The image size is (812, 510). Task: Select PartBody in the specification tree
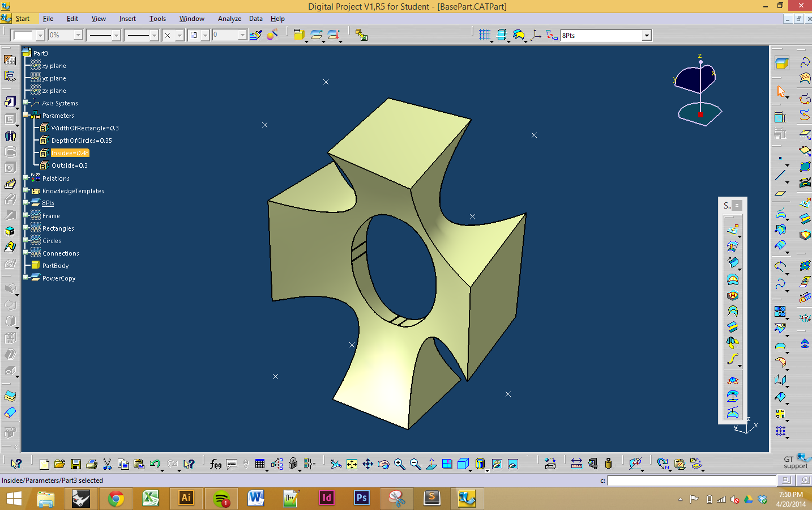tap(55, 266)
